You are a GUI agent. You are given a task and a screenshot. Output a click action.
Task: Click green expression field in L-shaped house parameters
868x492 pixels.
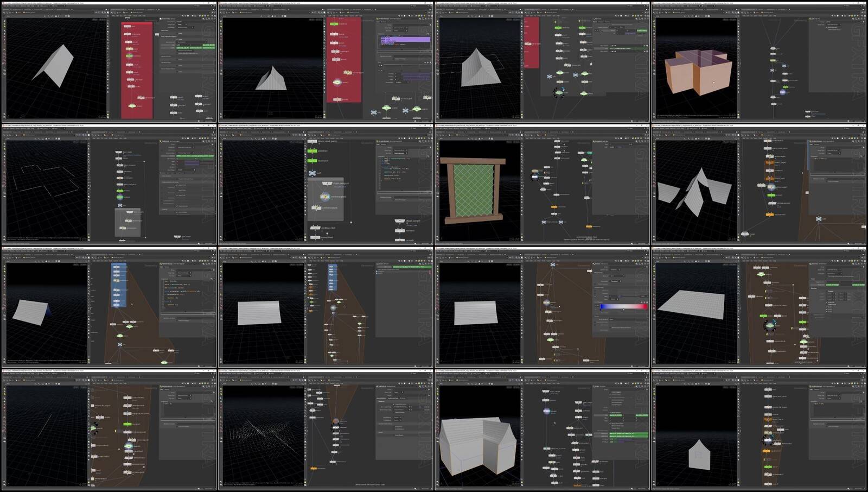(x=629, y=434)
